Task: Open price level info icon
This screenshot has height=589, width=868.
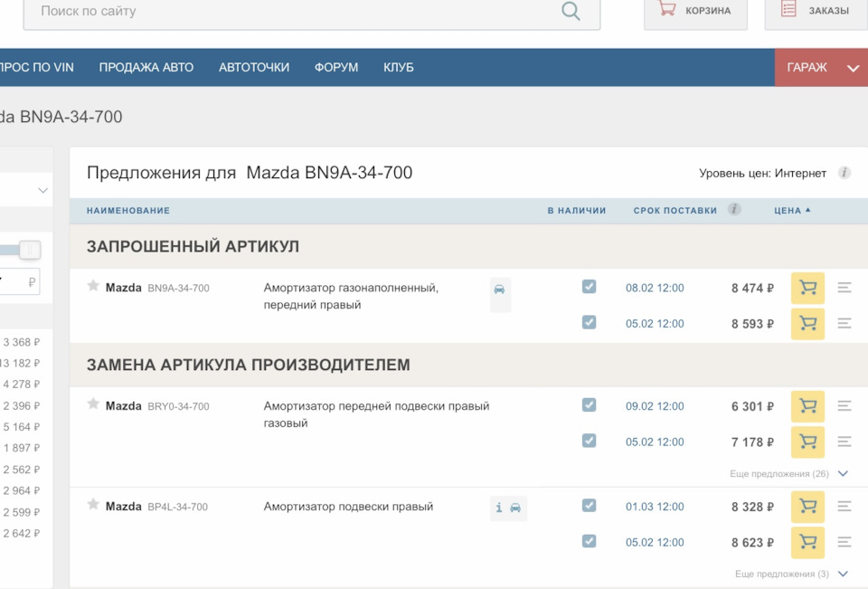Action: [844, 173]
